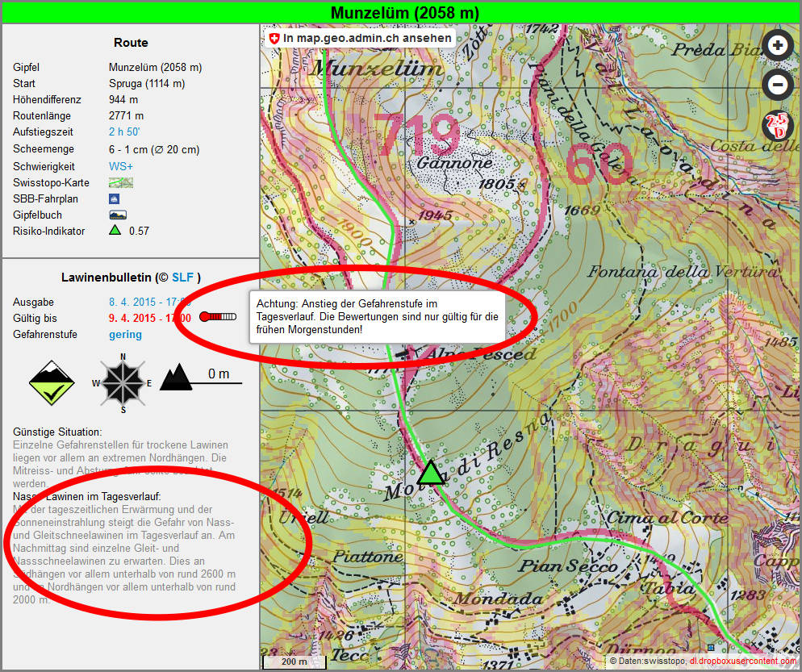This screenshot has width=802, height=672.
Task: Click the compass rose aspect icon
Action: [x=123, y=382]
